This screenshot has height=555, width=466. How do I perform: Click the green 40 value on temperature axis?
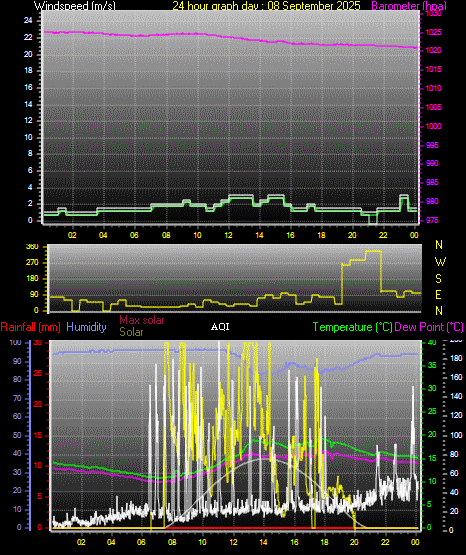tap(432, 343)
